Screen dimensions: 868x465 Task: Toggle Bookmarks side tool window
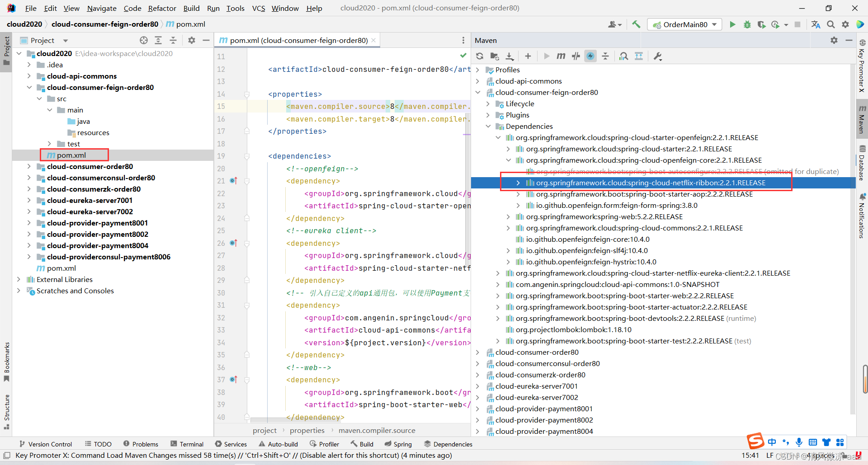click(x=6, y=362)
